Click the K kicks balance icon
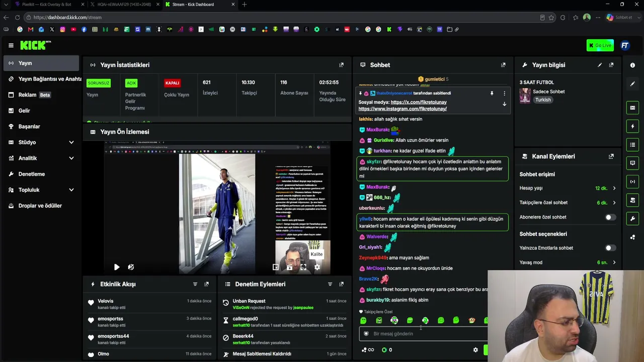644x362 pixels. tap(384, 350)
